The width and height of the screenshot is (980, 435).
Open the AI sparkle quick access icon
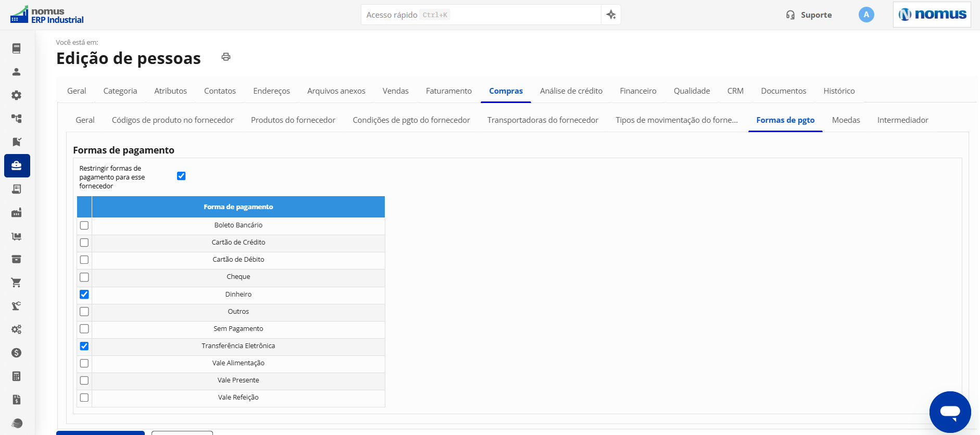click(x=611, y=15)
